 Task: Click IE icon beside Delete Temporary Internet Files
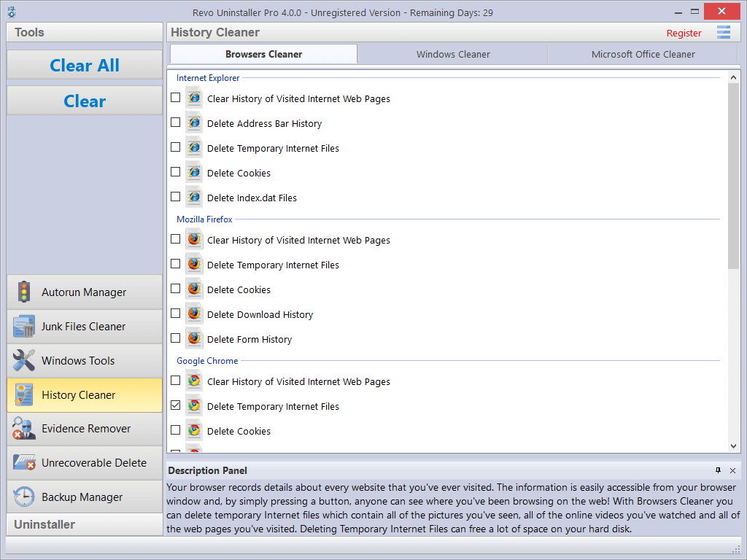[x=194, y=147]
